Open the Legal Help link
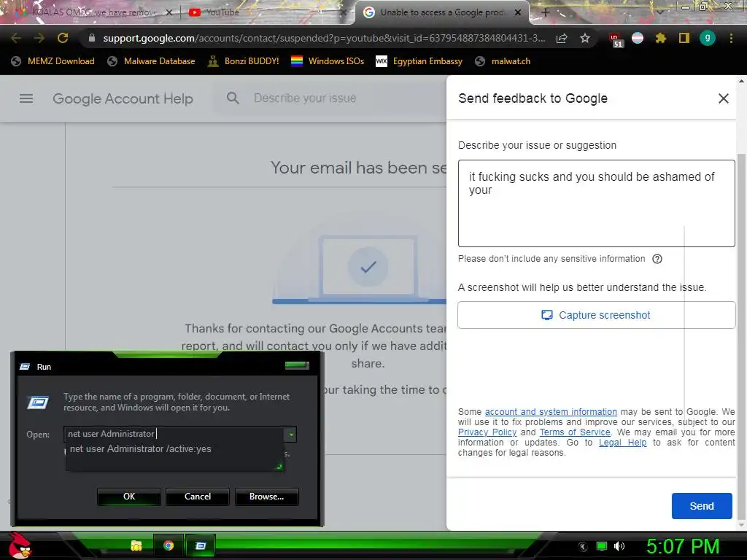The image size is (747, 560). coord(623,443)
